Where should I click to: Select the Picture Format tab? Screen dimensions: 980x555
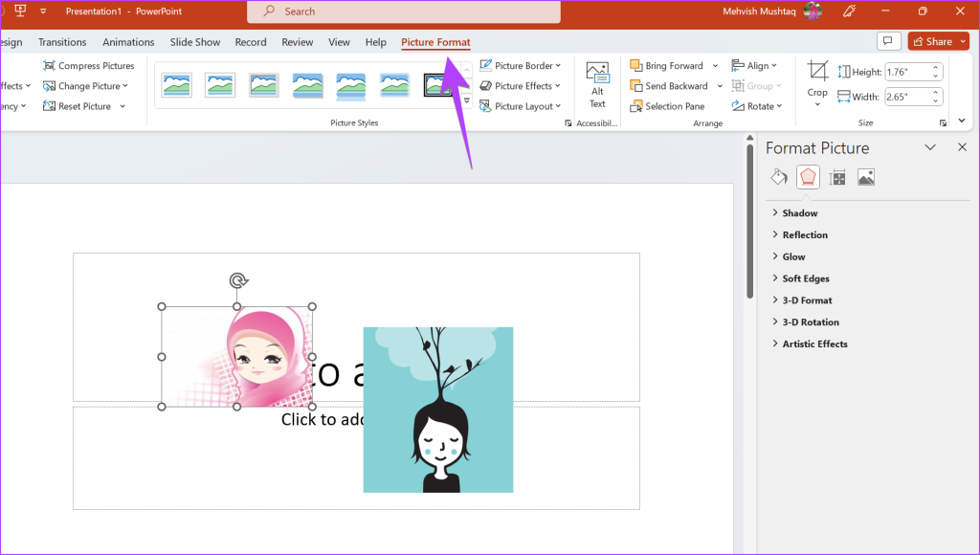point(435,42)
